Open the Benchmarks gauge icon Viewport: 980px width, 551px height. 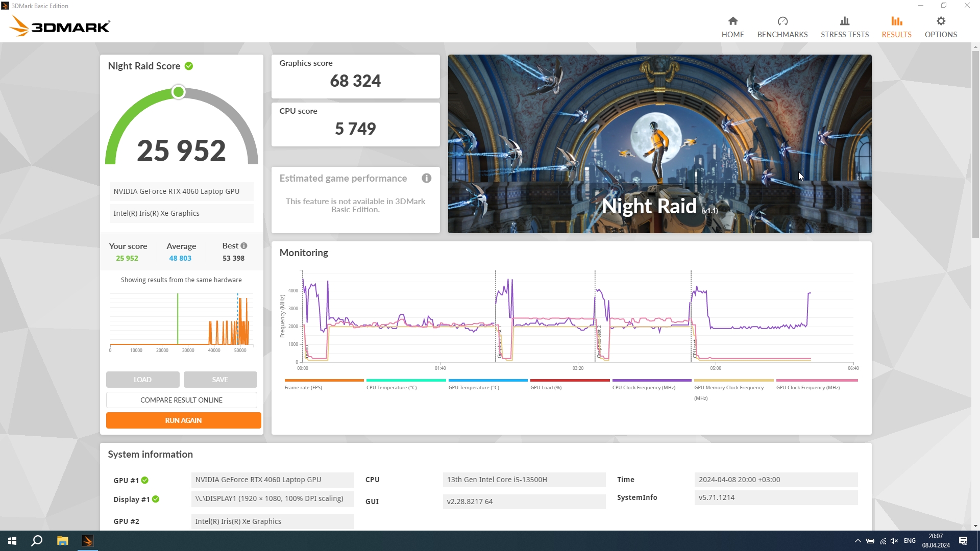[782, 21]
